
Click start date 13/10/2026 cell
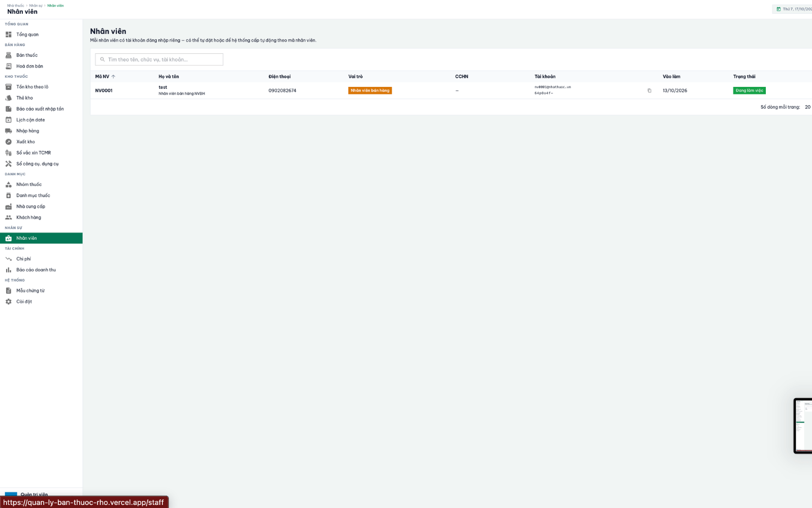675,90
